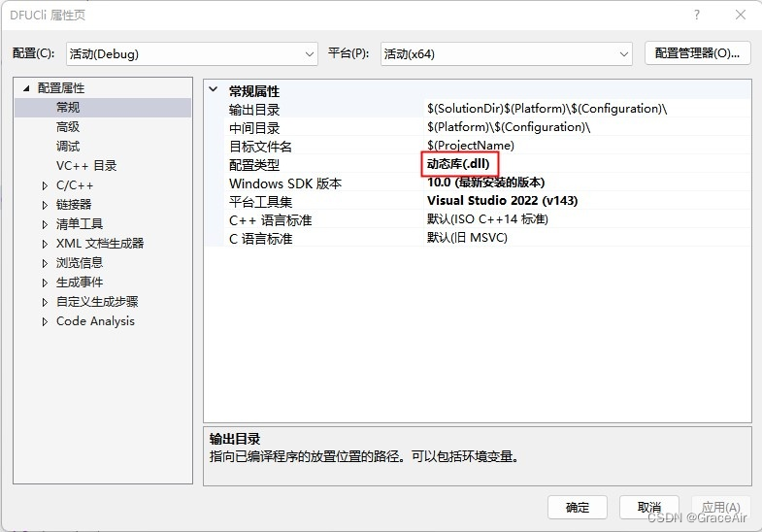This screenshot has width=762, height=532.
Task: Click the 确定 button
Action: (578, 508)
